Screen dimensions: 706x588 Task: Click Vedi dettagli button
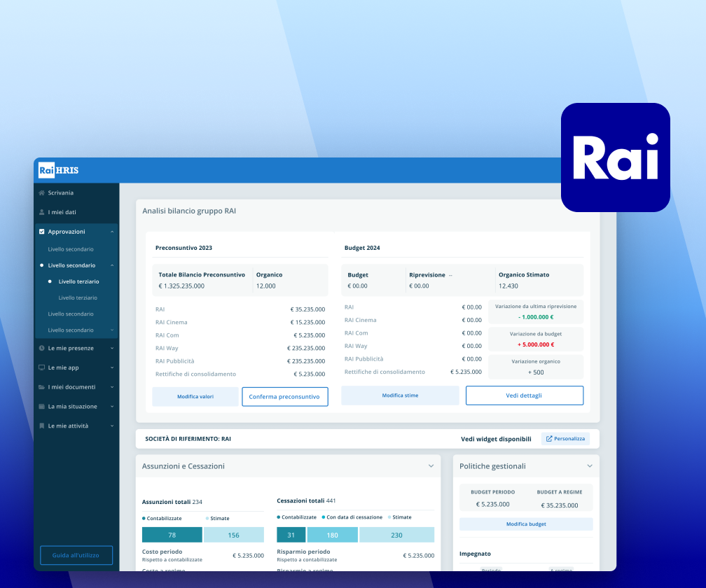click(524, 395)
